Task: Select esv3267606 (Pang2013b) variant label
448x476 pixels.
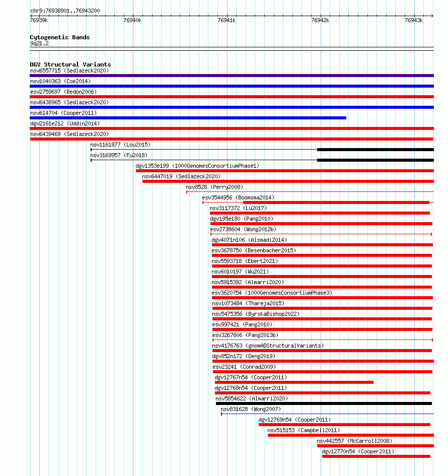Action: [245, 335]
